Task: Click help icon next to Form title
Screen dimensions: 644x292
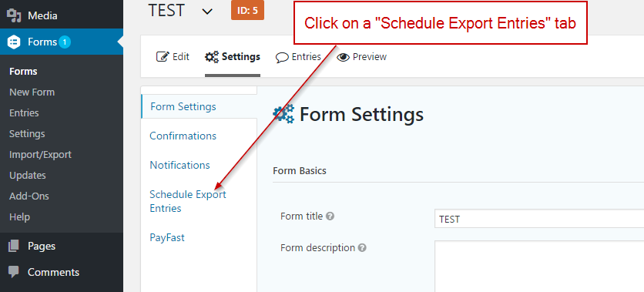Action: click(330, 216)
